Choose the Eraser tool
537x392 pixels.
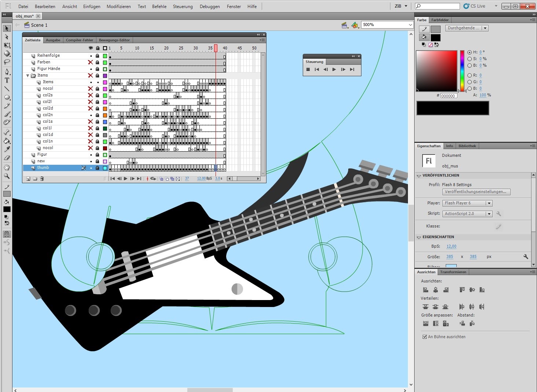(7, 158)
